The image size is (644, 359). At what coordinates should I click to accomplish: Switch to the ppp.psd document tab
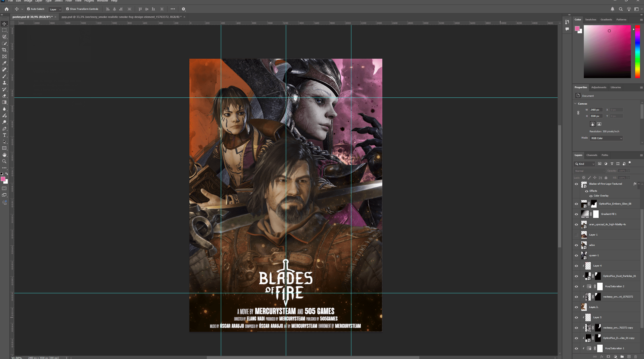click(x=121, y=17)
